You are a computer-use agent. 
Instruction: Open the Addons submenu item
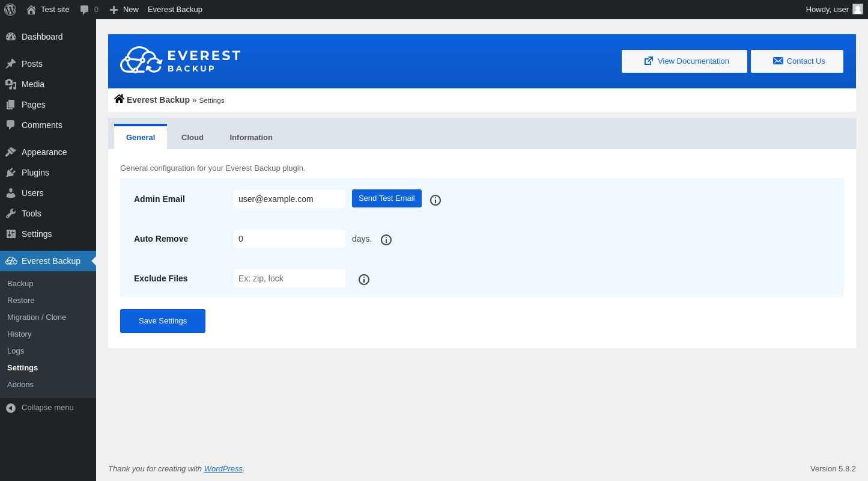click(x=20, y=384)
